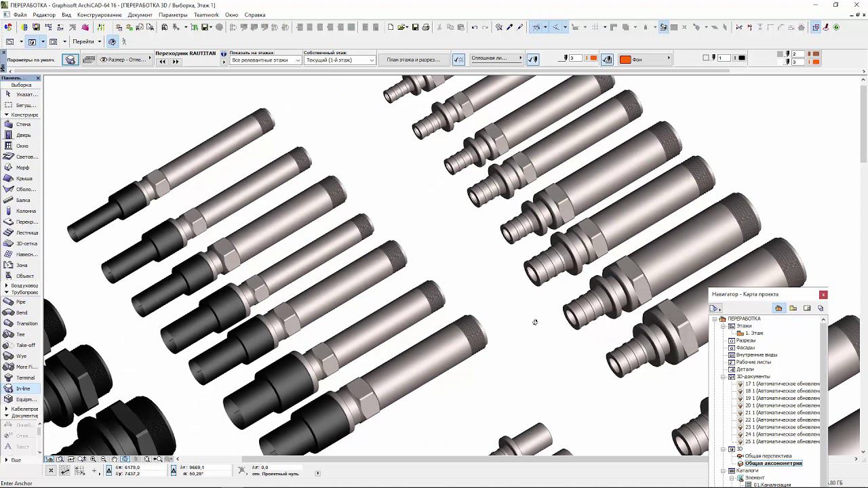Open the Teamwork menu
Viewport: 868px width, 488px height.
point(206,15)
